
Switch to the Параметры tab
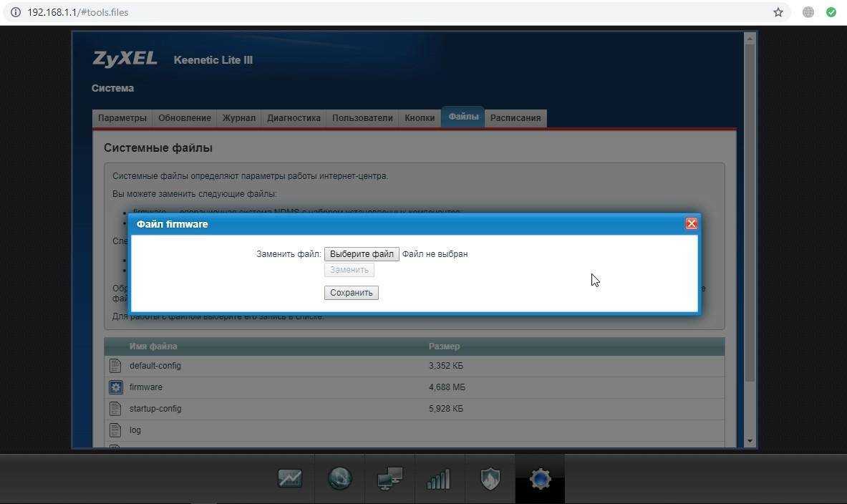tap(122, 118)
